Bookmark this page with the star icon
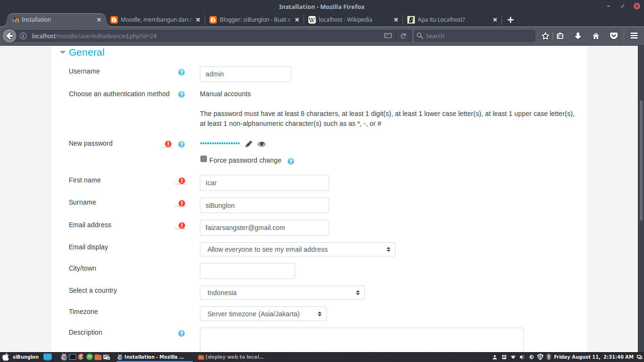 click(x=545, y=36)
